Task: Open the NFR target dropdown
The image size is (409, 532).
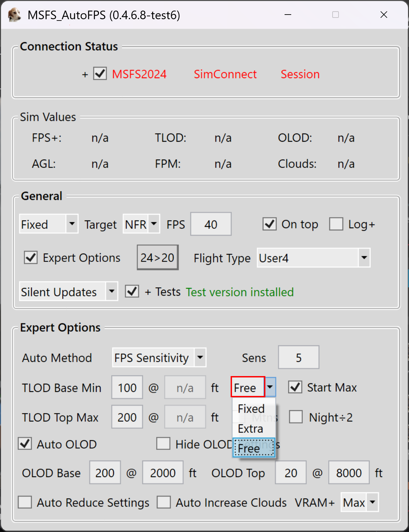Action: (x=141, y=224)
